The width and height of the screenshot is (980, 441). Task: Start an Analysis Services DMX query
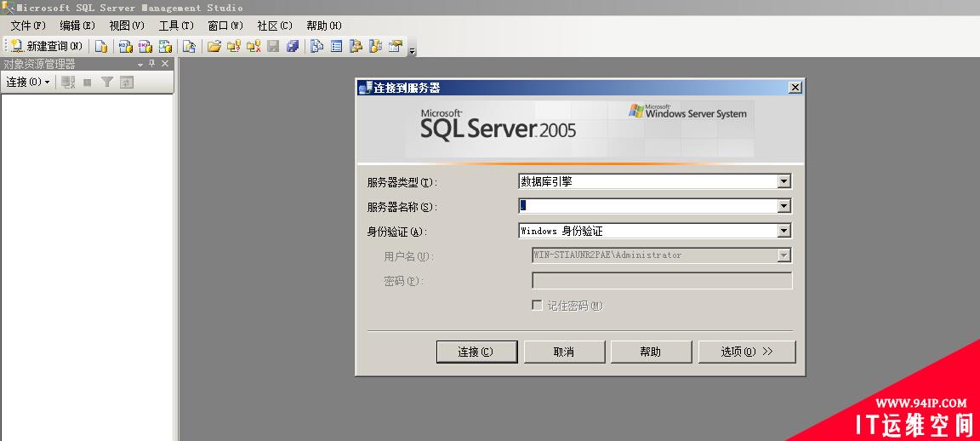pos(145,46)
